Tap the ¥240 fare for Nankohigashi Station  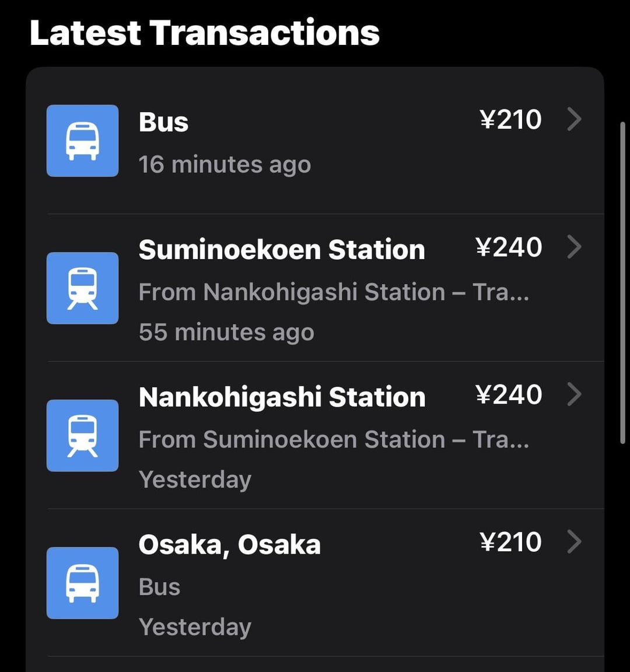click(509, 395)
